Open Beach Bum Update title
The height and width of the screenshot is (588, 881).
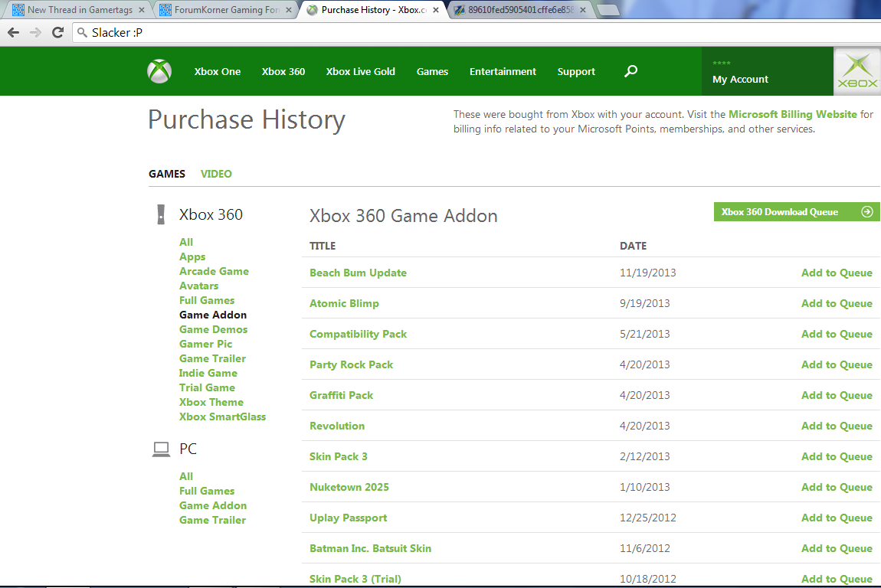click(358, 273)
